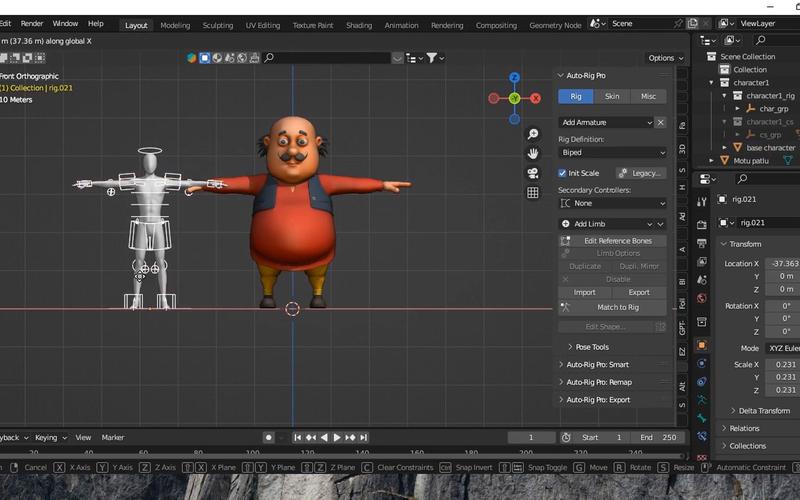Screen dimensions: 800x500
Task: Open the rotation Mode XYZ Euler dropdown
Action: [x=783, y=348]
